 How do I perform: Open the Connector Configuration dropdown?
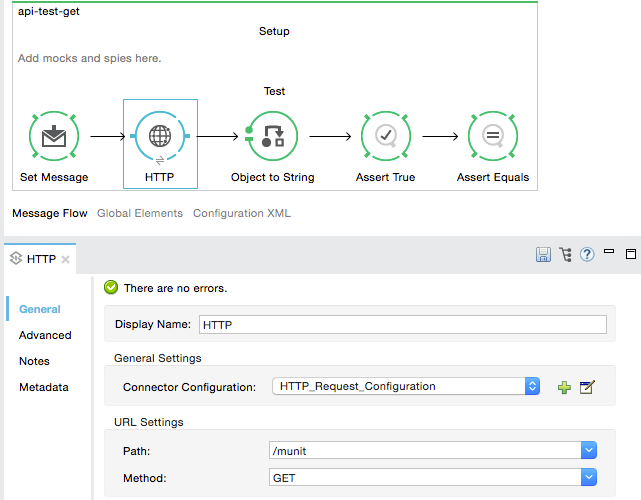click(532, 386)
